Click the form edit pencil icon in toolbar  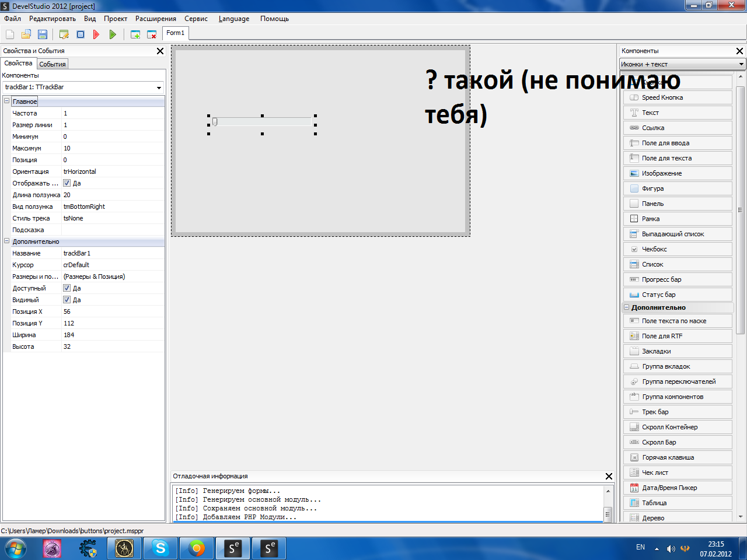pos(64,34)
